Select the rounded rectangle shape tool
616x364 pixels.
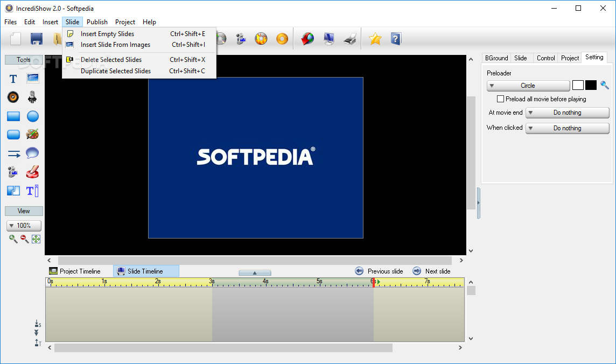point(13,135)
